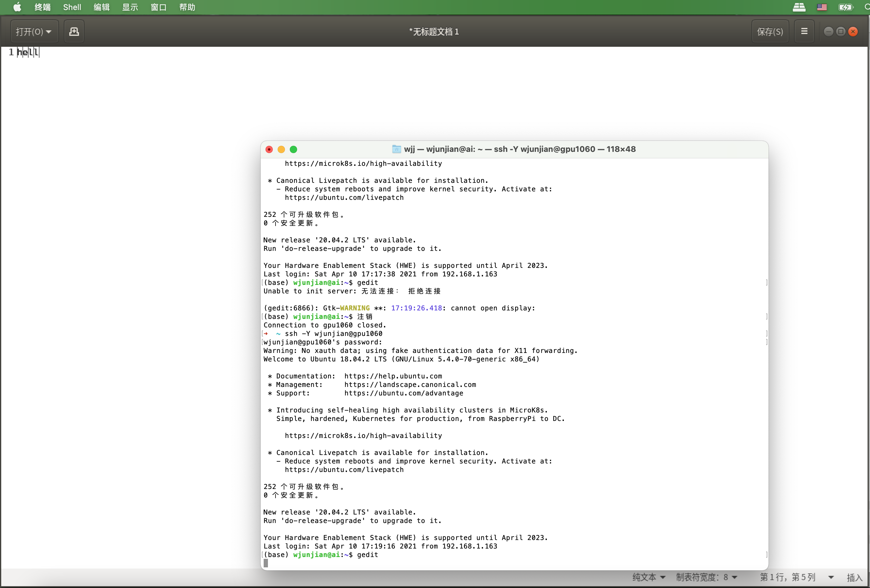Image resolution: width=870 pixels, height=588 pixels.
Task: Click the new document icon in gedit header
Action: [74, 32]
